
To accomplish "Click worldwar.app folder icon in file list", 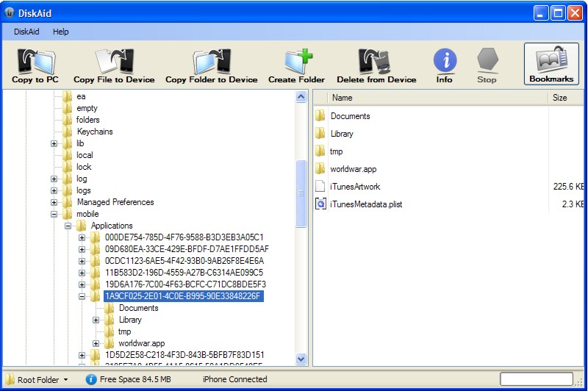I will pos(320,169).
